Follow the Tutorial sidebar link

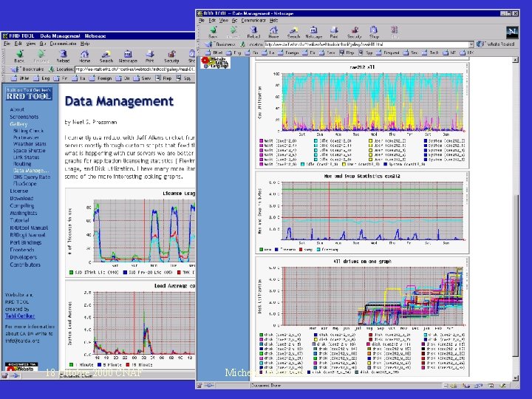(x=19, y=220)
